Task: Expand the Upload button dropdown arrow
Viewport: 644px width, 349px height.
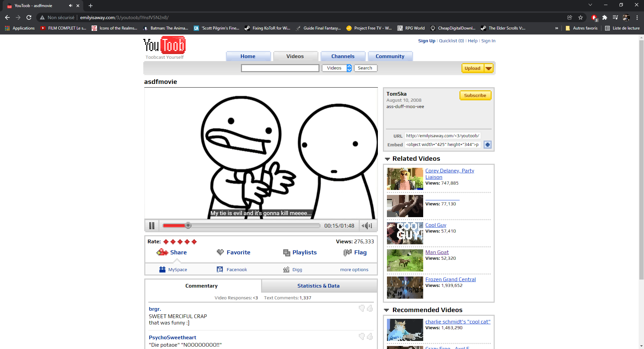Action: click(x=489, y=68)
